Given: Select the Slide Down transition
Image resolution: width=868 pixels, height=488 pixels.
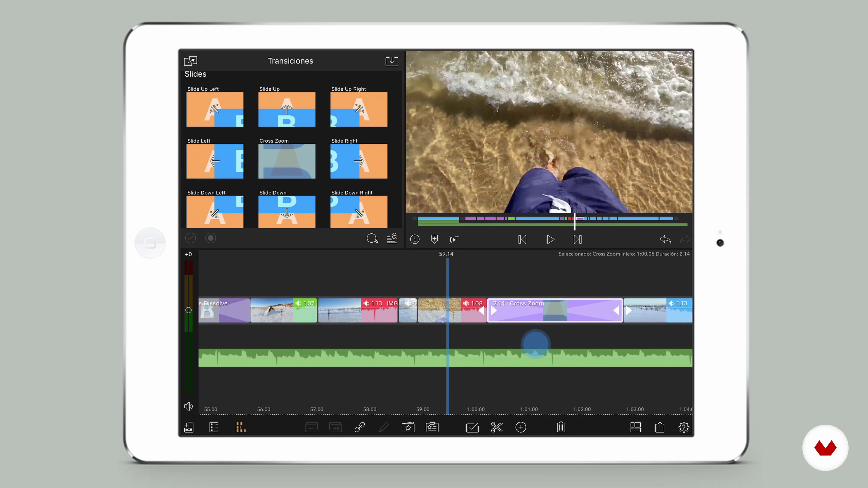Looking at the screenshot, I should click(287, 212).
